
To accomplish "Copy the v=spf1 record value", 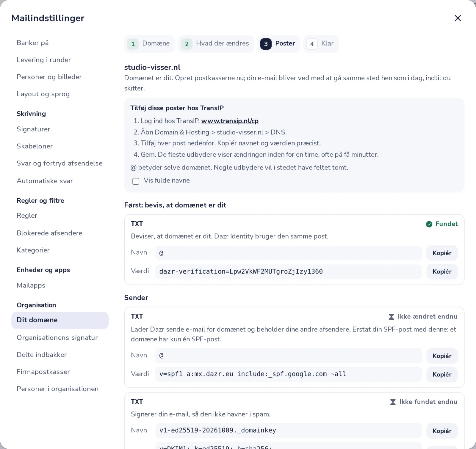I will coord(442,374).
